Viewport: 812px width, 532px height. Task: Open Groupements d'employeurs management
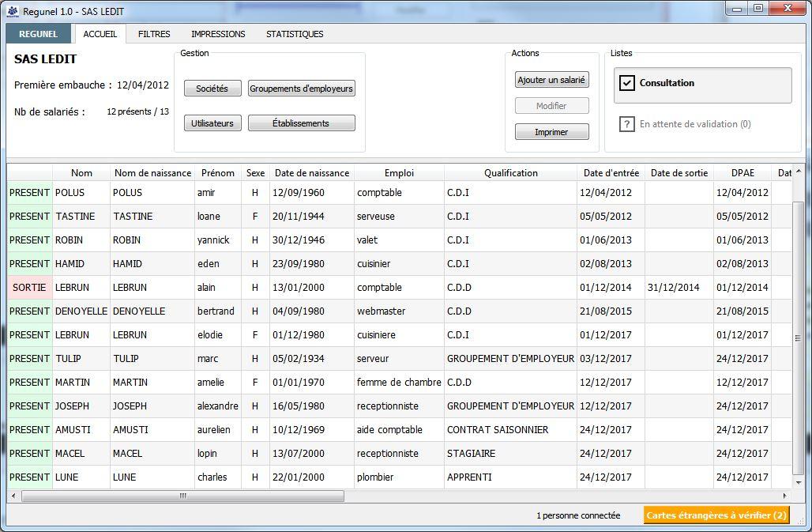302,89
